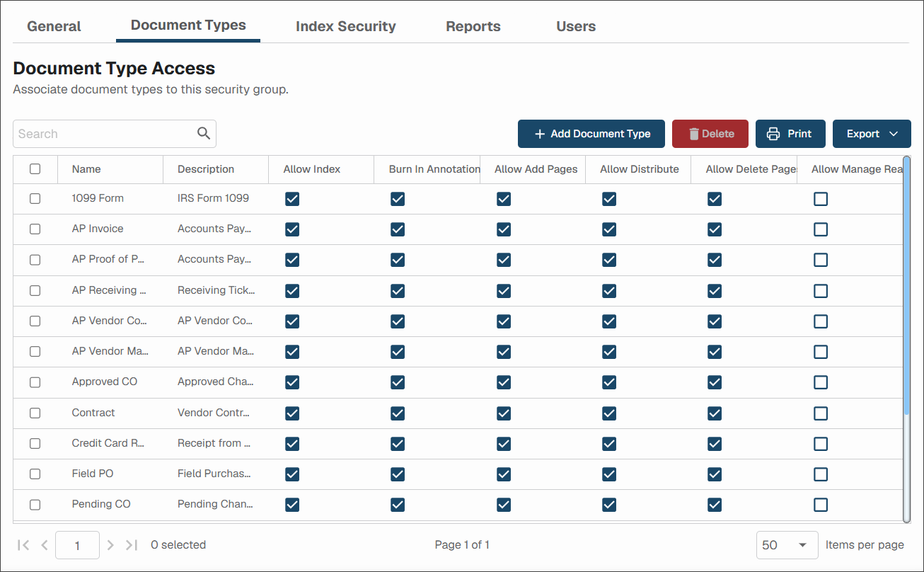
Task: Select the Pending CO row checkbox
Action: (x=35, y=505)
